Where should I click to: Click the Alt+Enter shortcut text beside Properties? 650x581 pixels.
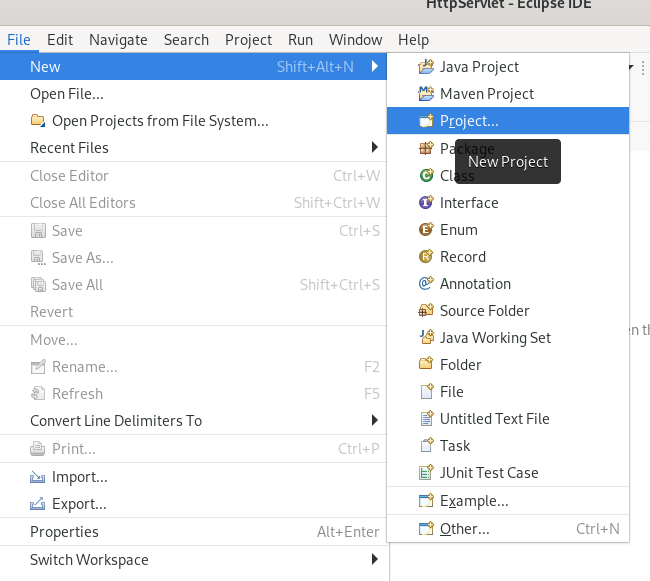(x=348, y=532)
